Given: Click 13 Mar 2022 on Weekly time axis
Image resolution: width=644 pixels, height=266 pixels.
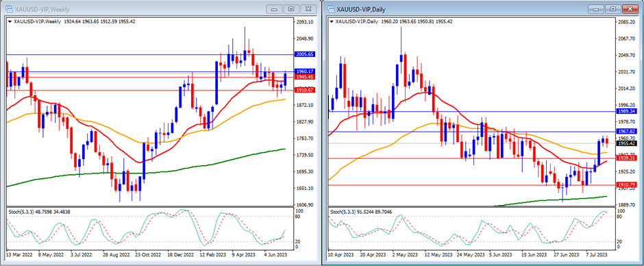Looking at the screenshot, I should [x=19, y=255].
